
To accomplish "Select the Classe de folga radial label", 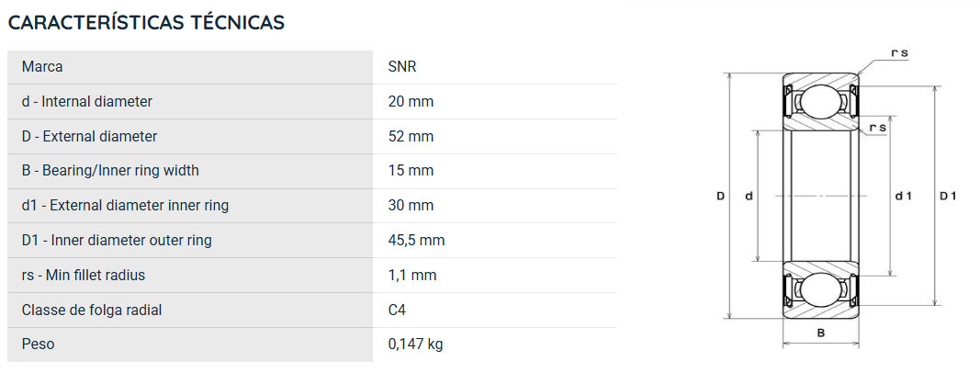I will [x=92, y=311].
